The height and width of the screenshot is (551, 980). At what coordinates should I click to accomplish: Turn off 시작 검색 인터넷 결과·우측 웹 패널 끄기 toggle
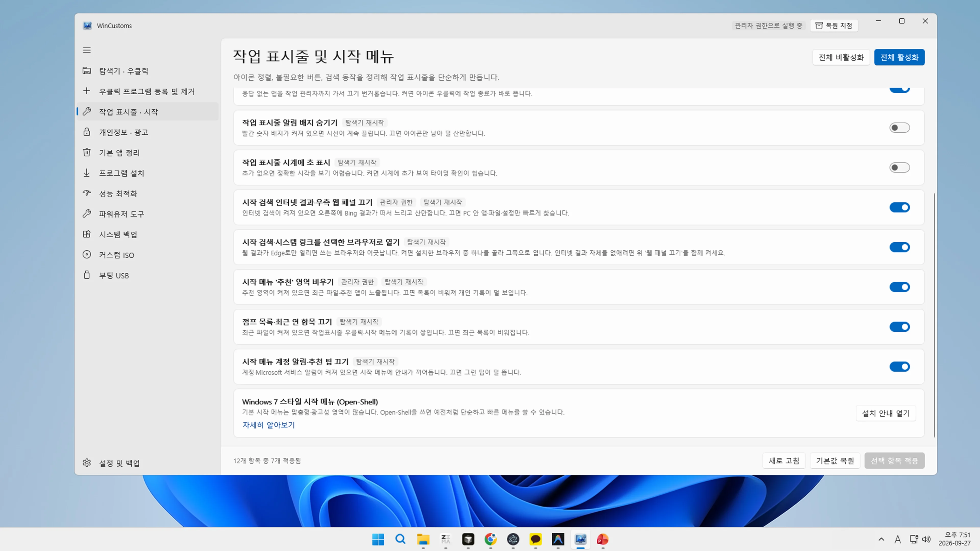coord(899,207)
